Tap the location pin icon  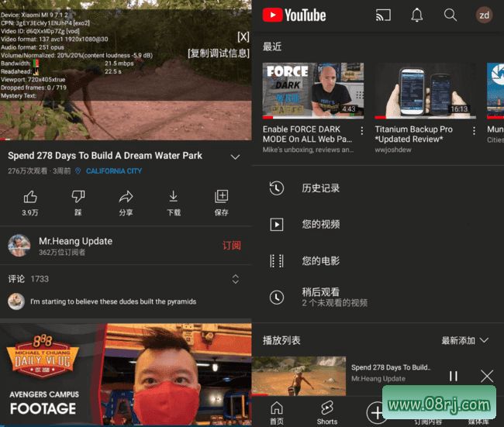[x=78, y=171]
